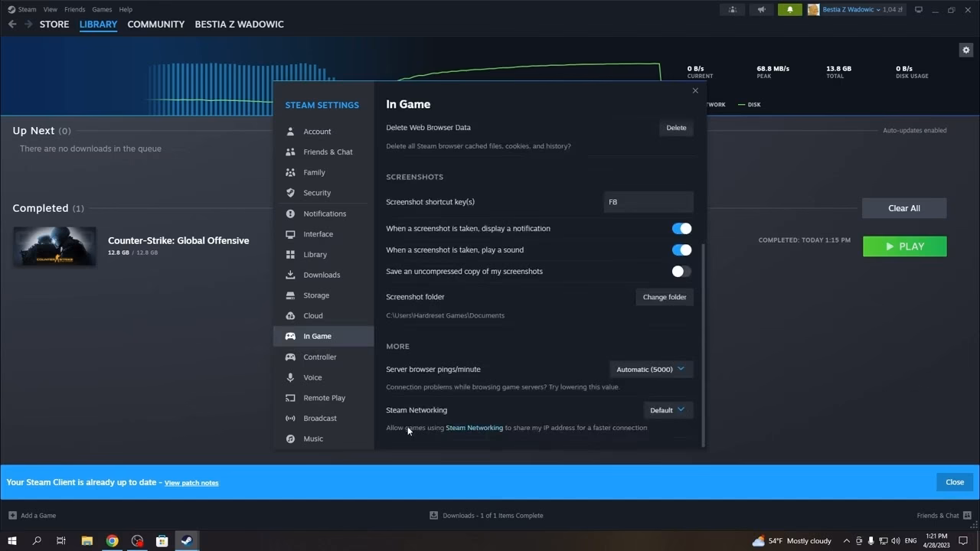The height and width of the screenshot is (551, 980).
Task: Open Microsoft Store from the taskbar
Action: (x=162, y=540)
